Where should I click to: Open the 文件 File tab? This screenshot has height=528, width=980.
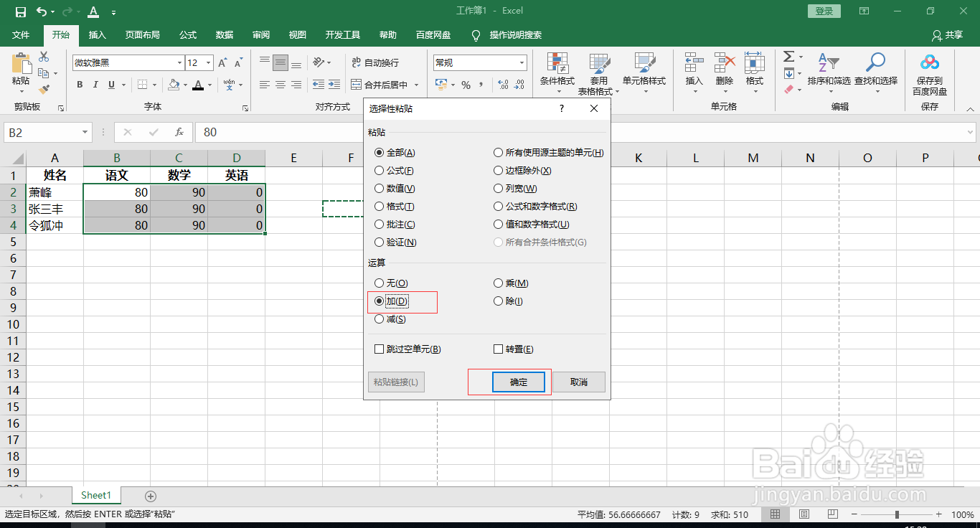(x=21, y=35)
